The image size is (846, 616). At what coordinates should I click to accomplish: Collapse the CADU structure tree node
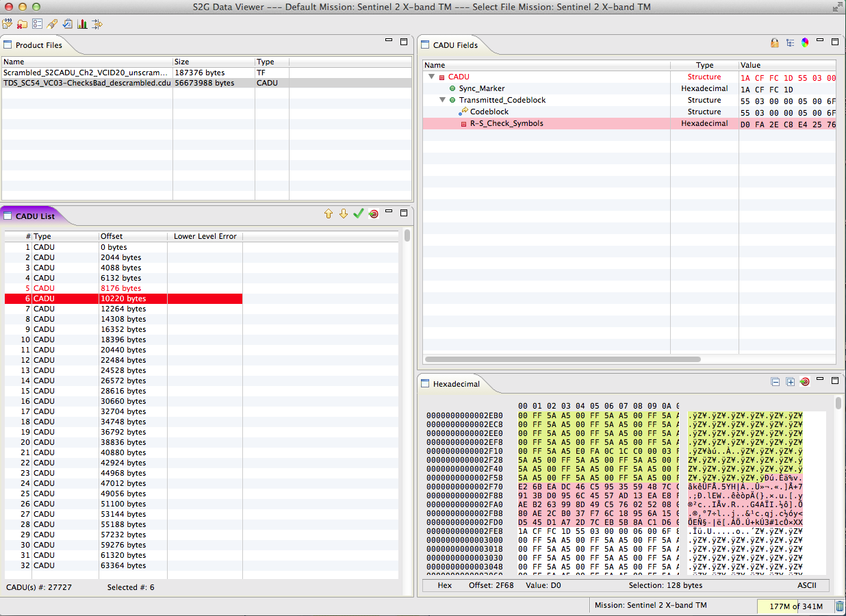click(x=431, y=77)
